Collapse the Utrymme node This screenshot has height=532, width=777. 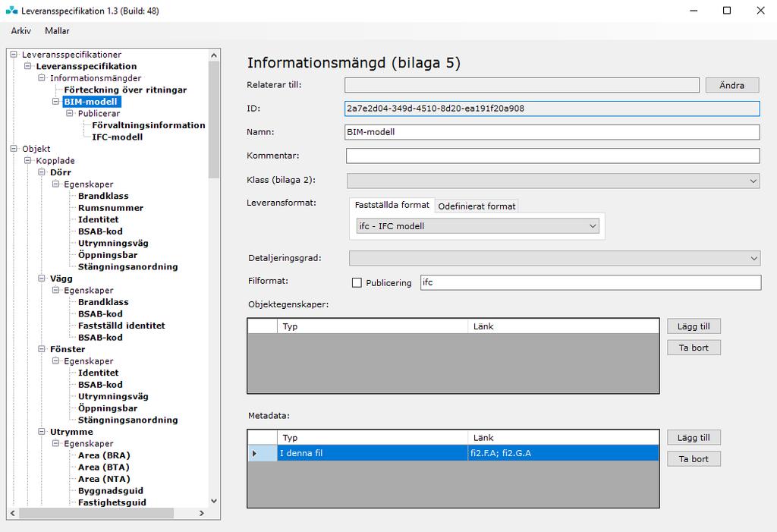click(x=42, y=431)
